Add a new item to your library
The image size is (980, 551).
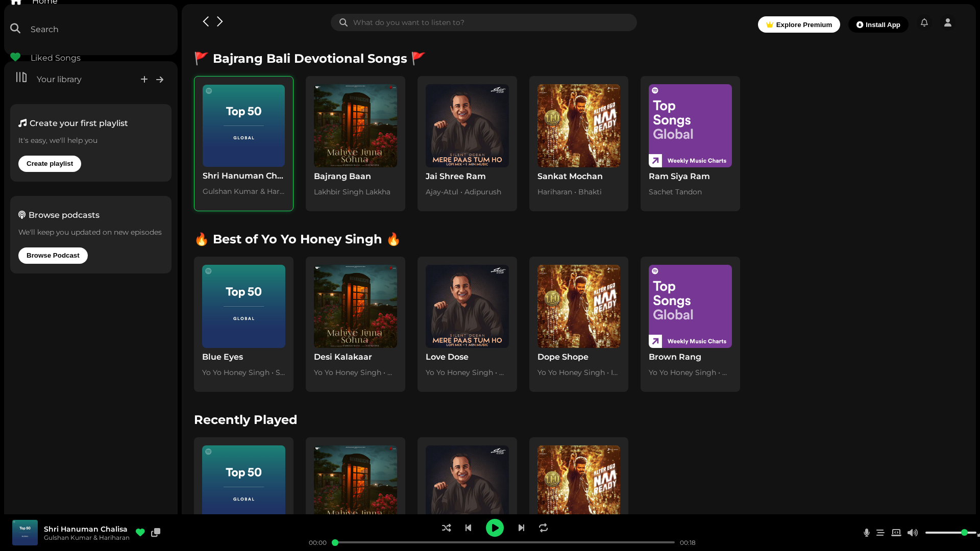pyautogui.click(x=144, y=79)
